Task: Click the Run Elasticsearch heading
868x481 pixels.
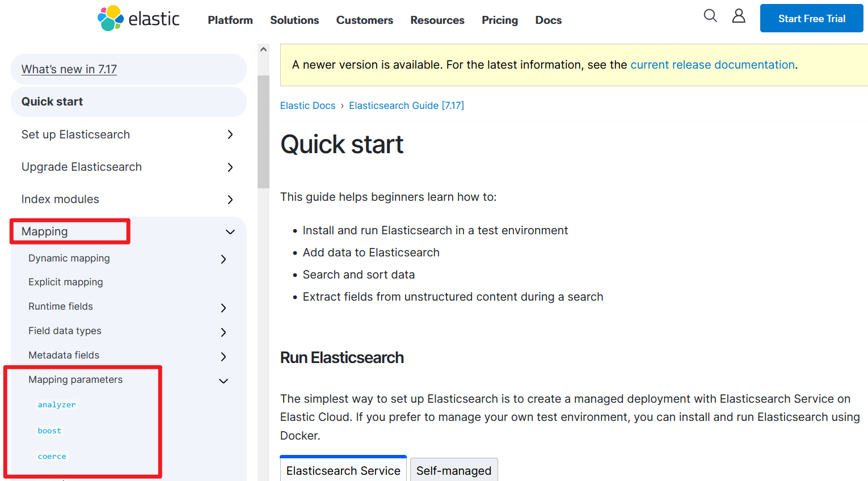Action: (x=342, y=357)
